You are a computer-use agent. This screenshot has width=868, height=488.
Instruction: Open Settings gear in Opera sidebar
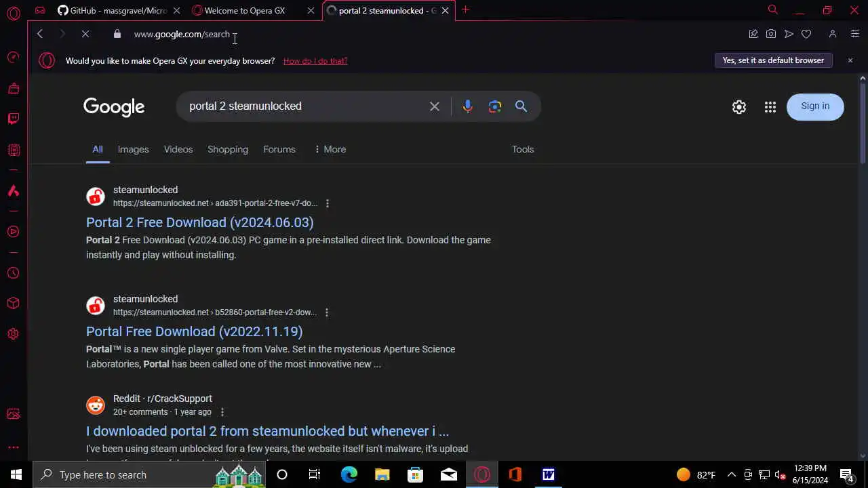tap(13, 334)
